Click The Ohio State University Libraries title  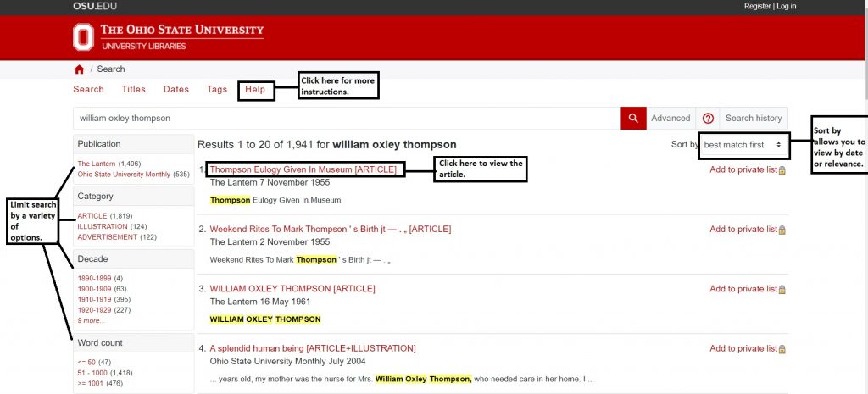click(182, 37)
